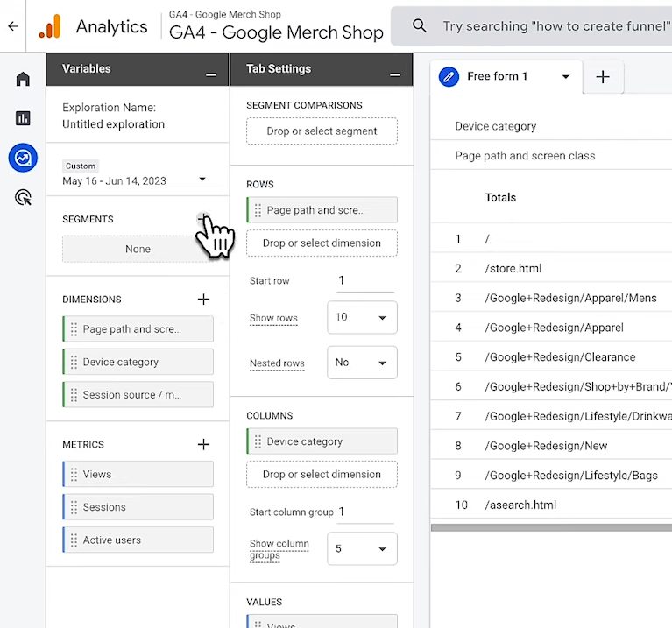Click the horizontal scrollbar below the table
The image size is (672, 628).
click(551, 528)
